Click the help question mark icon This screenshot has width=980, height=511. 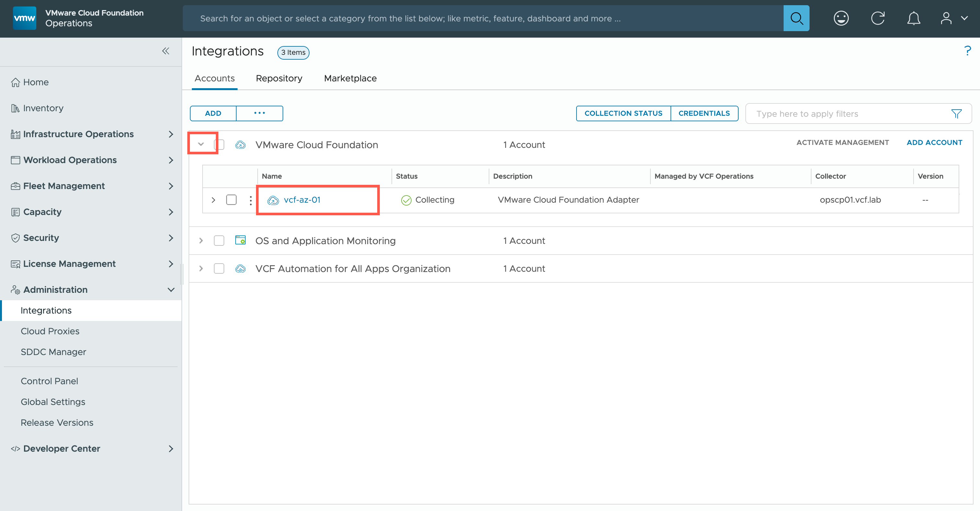pyautogui.click(x=967, y=51)
